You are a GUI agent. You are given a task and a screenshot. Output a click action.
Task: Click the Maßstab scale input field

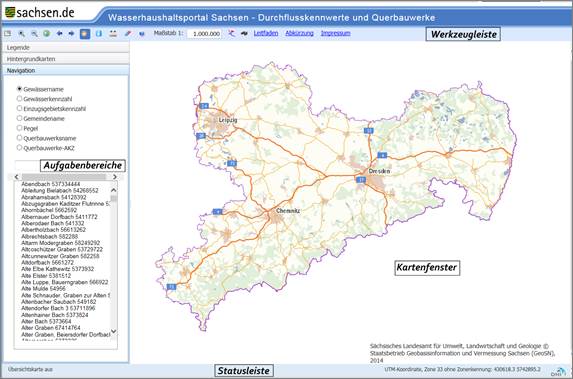tap(204, 34)
